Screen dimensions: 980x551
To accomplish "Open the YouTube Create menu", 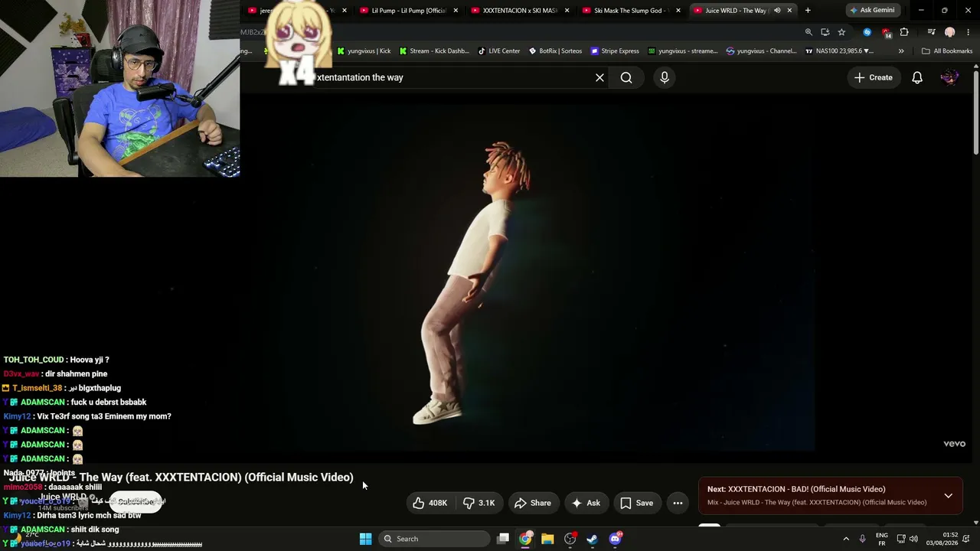I will tap(874, 77).
